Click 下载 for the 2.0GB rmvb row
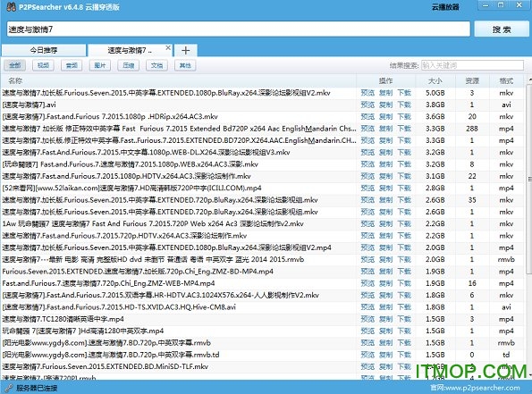 (x=404, y=259)
